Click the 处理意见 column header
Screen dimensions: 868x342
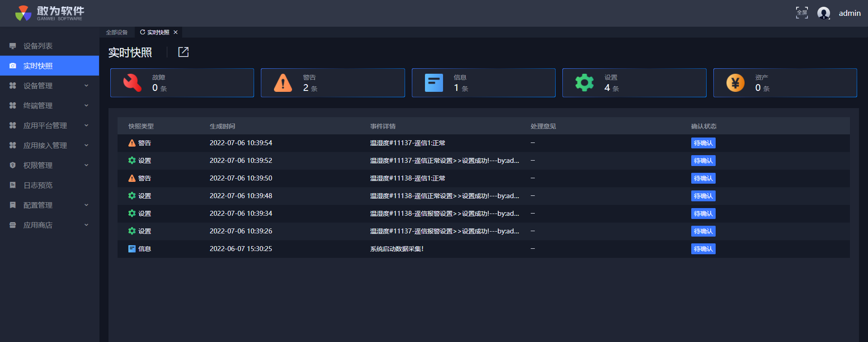[543, 126]
